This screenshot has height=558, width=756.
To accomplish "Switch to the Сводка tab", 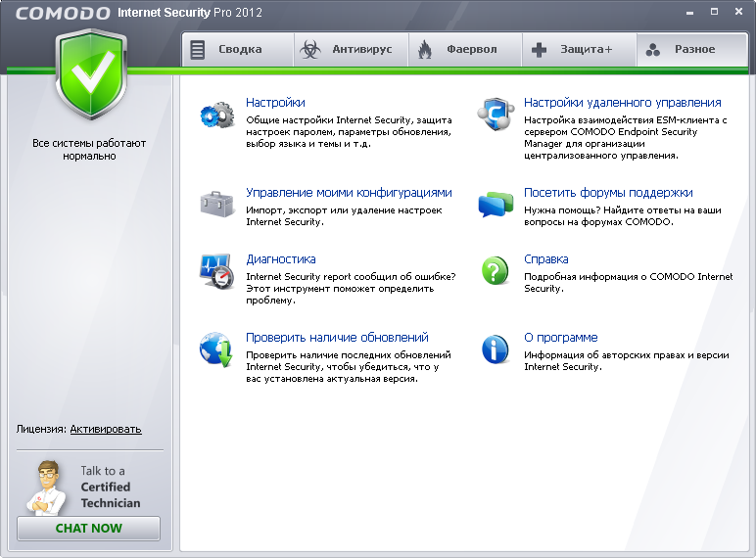I will click(238, 49).
